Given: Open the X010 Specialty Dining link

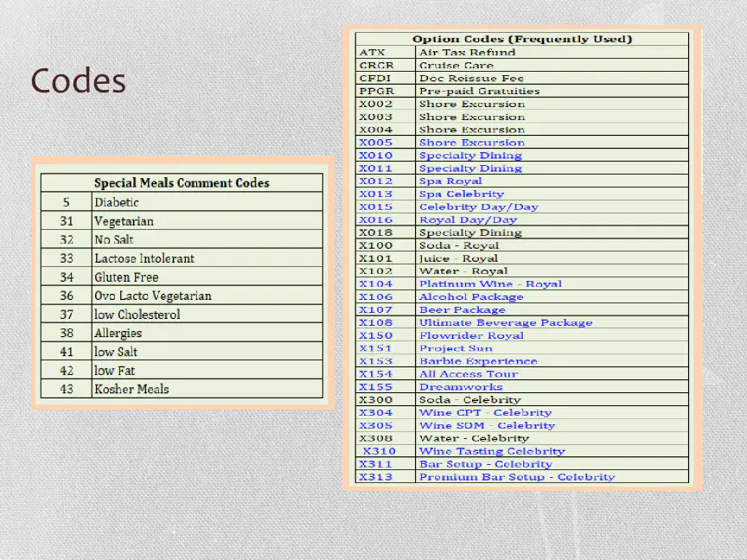Looking at the screenshot, I should pos(470,156).
